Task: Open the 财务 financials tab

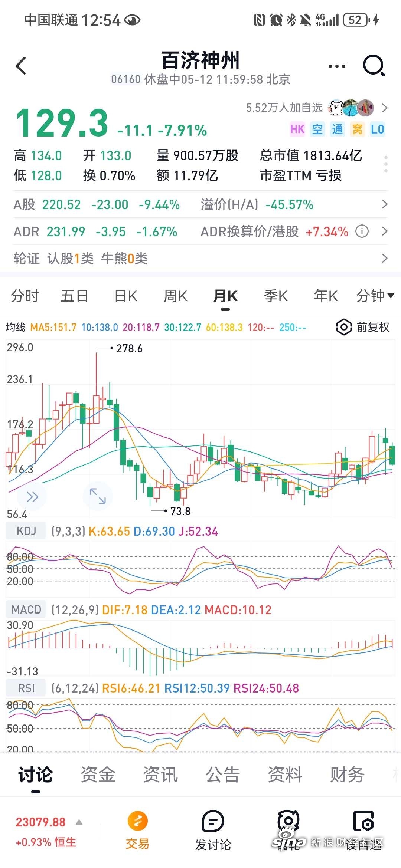Action: [348, 774]
